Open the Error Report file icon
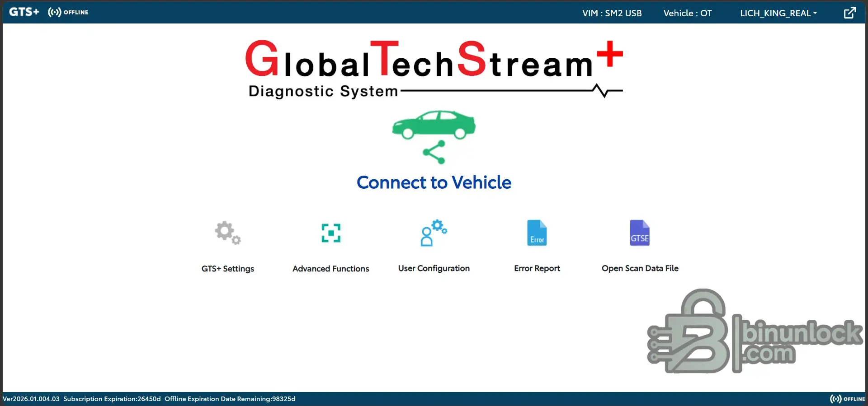Screen dimensions: 868x406 537,233
